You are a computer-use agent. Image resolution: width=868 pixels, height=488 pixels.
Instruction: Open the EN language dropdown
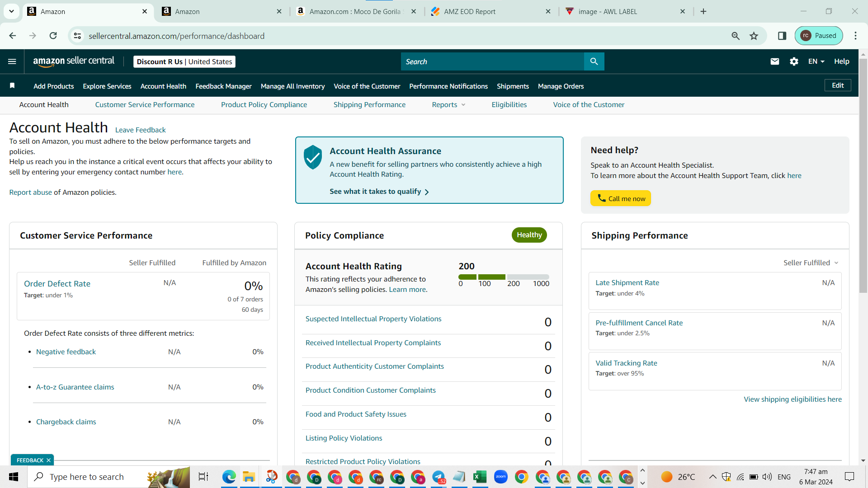pos(816,61)
